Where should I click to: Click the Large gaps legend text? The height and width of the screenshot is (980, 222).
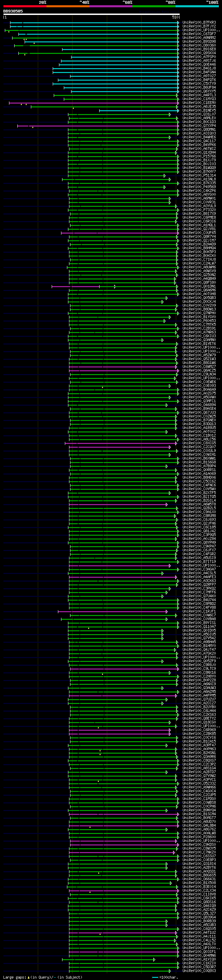coord(43,977)
